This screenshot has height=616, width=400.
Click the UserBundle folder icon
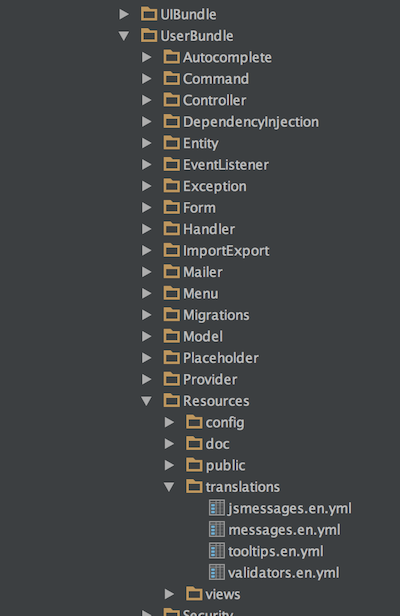[x=149, y=36]
